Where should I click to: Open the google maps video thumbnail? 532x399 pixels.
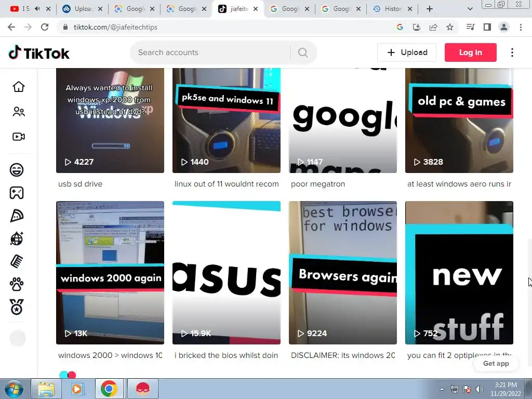[343, 121]
